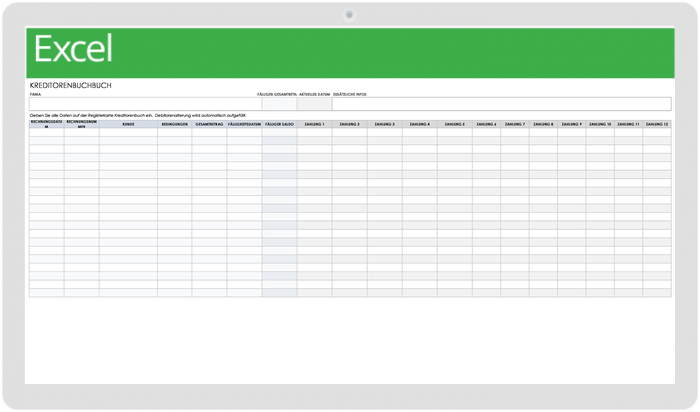Image resolution: width=700 pixels, height=412 pixels.
Task: Click the Bedingungen column header
Action: click(174, 125)
